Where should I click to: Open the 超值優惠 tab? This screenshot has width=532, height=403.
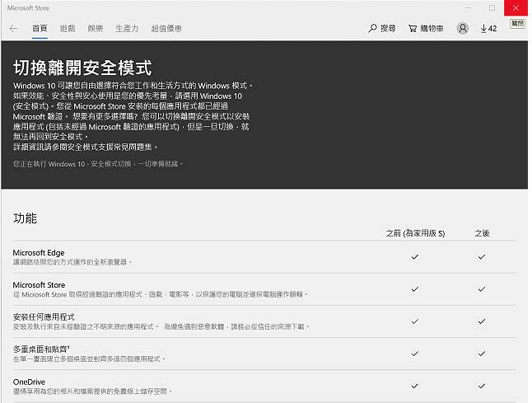166,29
